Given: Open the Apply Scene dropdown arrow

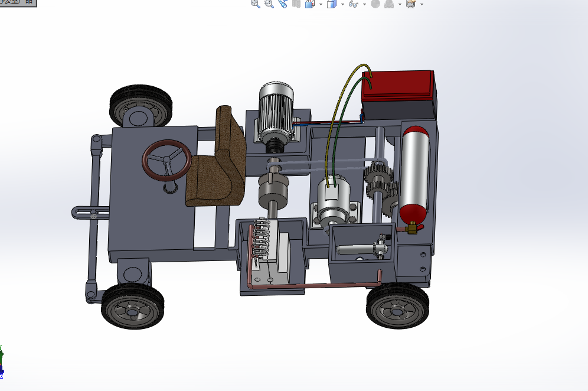Looking at the screenshot, I should click(400, 4).
